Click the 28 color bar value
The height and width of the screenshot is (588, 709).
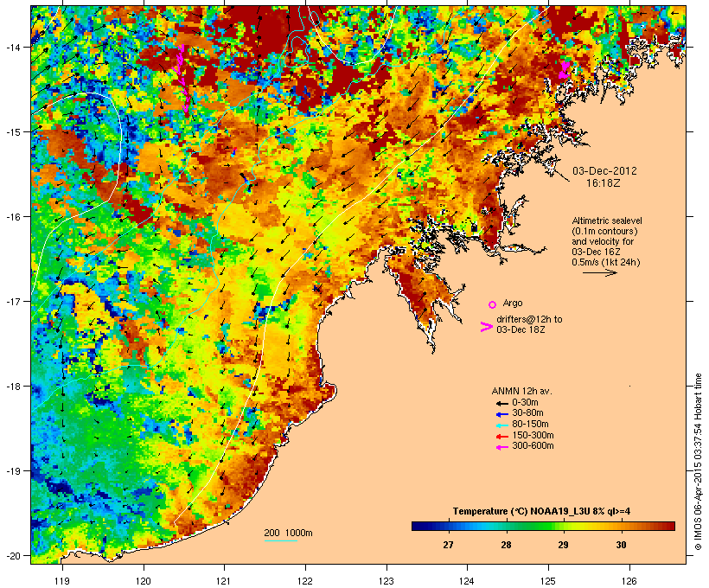coord(506,545)
